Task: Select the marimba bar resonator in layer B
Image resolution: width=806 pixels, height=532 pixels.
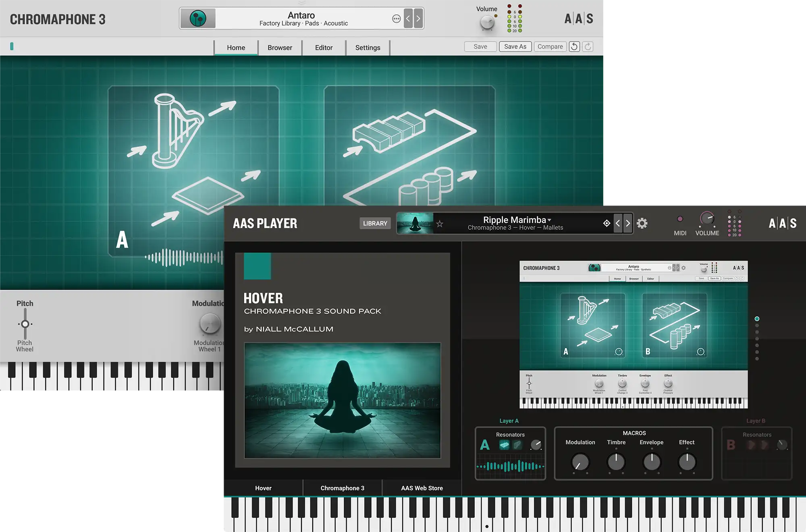Action: coord(388,132)
